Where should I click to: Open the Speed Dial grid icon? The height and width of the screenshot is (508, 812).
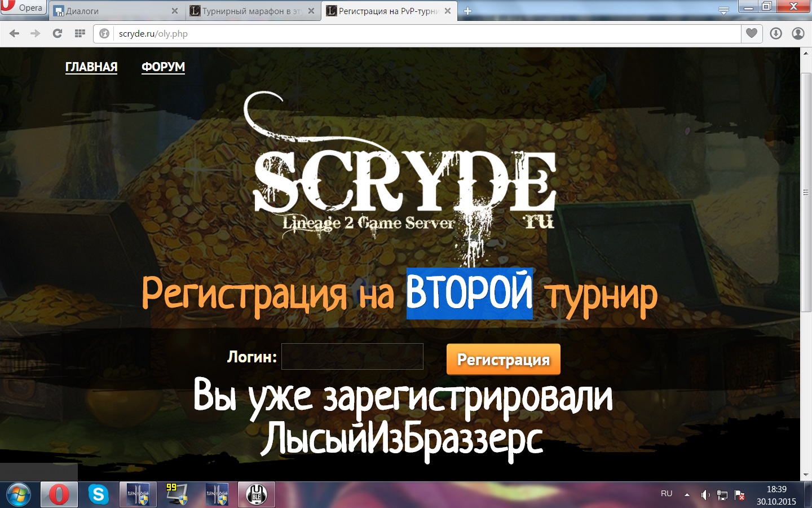pos(80,34)
